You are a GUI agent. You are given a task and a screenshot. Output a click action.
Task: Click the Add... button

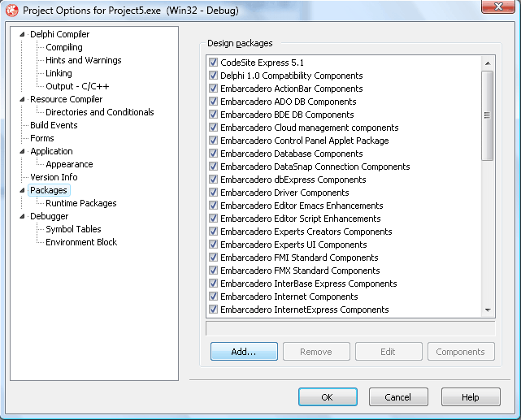(x=244, y=352)
